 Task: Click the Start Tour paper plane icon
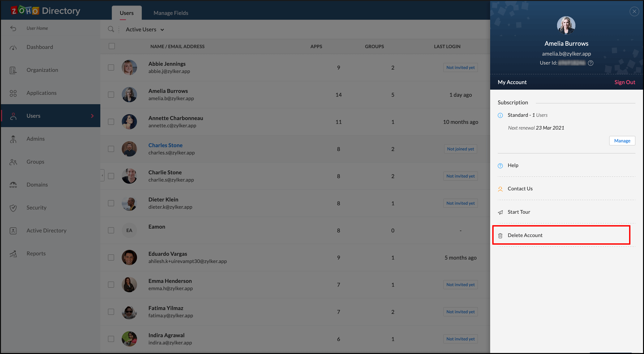point(500,212)
